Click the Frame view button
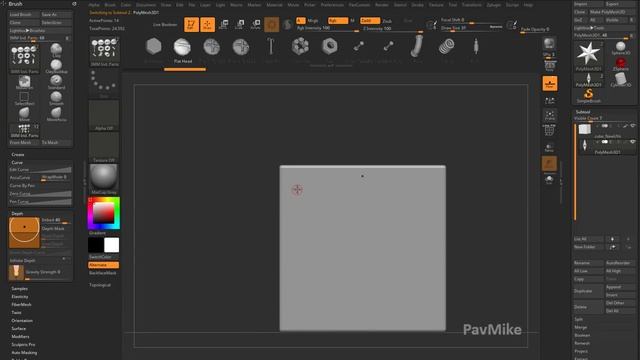The width and height of the screenshot is (640, 360). point(550,116)
